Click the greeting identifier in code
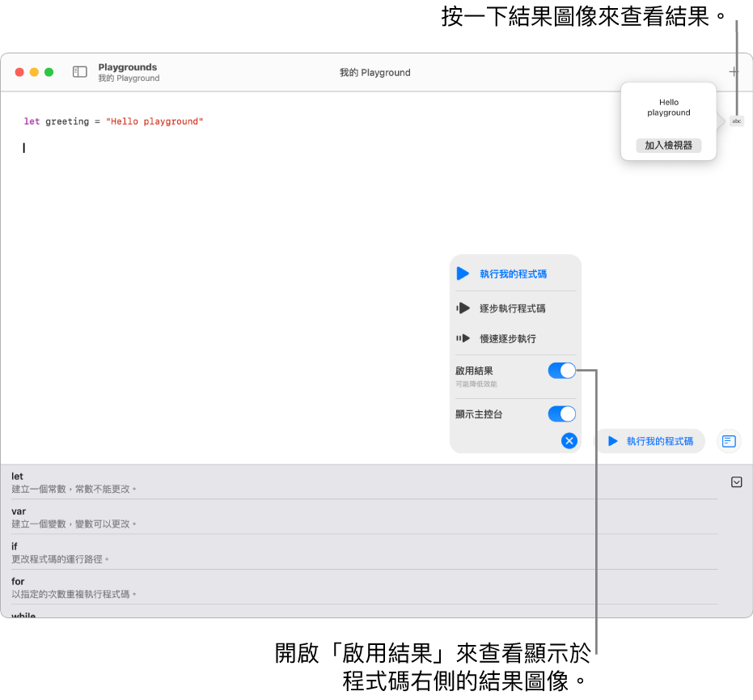753x700 pixels. click(67, 121)
